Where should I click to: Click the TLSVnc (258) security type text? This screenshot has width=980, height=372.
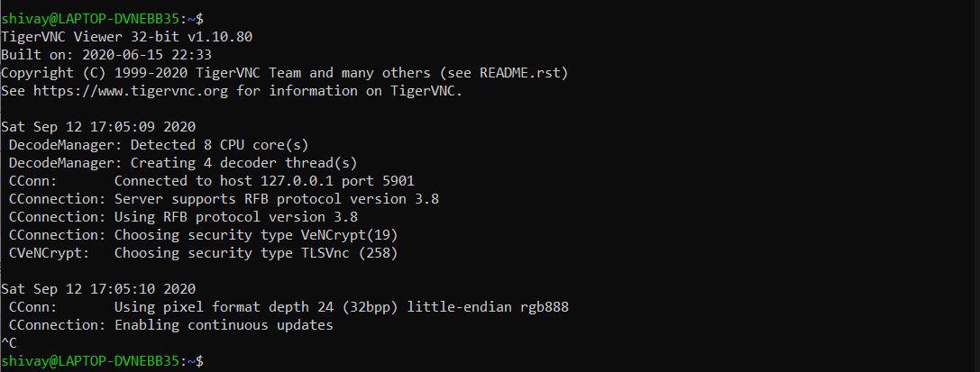click(345, 253)
